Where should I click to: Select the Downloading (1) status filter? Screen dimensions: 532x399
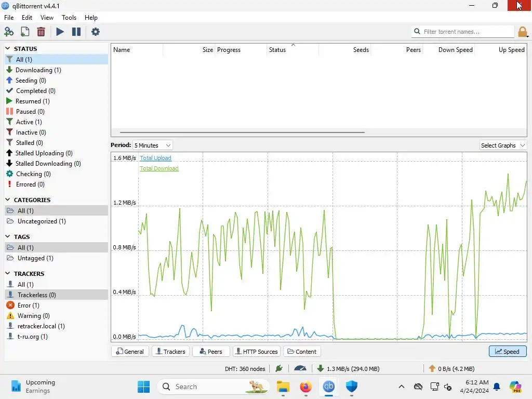(x=56, y=70)
